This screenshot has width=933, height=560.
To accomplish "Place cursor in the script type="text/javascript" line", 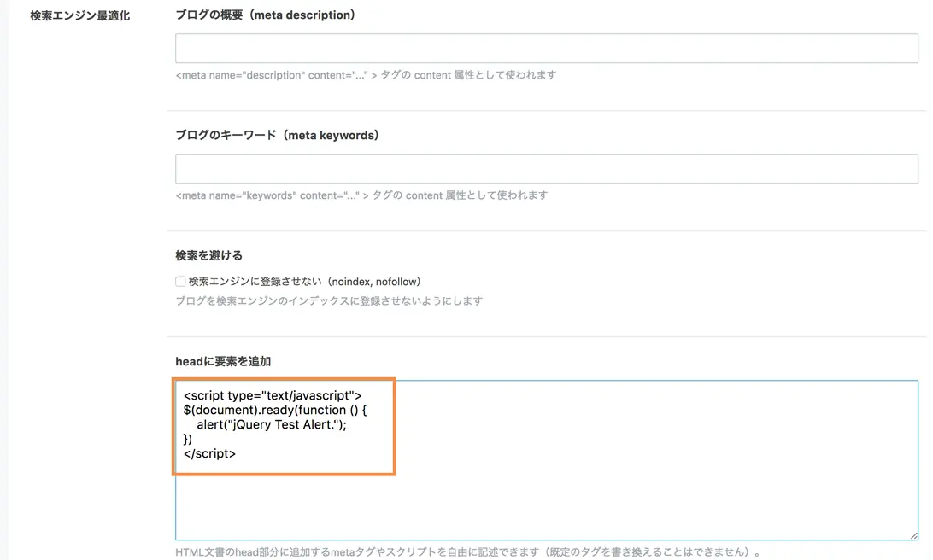I will coord(273,395).
